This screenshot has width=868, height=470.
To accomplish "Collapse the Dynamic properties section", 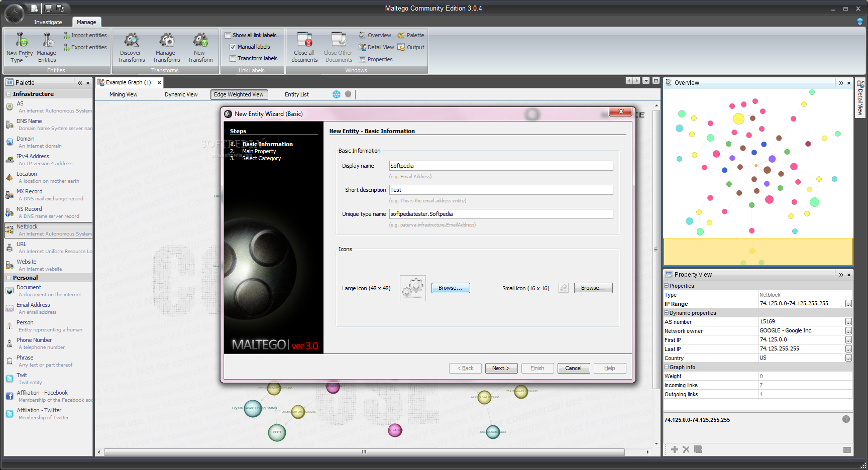I will [x=667, y=313].
